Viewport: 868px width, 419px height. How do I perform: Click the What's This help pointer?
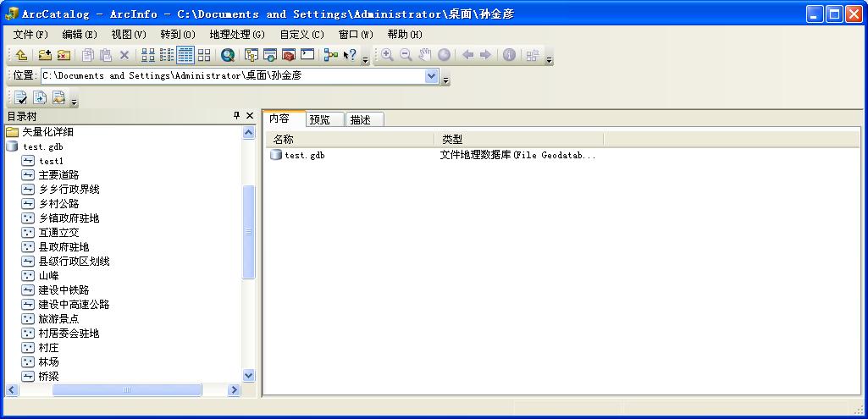[x=350, y=55]
